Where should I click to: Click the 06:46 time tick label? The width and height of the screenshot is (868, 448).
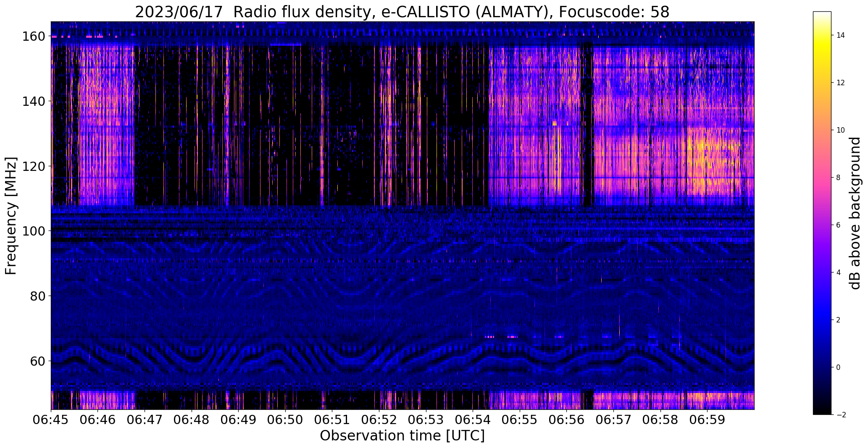click(x=98, y=419)
